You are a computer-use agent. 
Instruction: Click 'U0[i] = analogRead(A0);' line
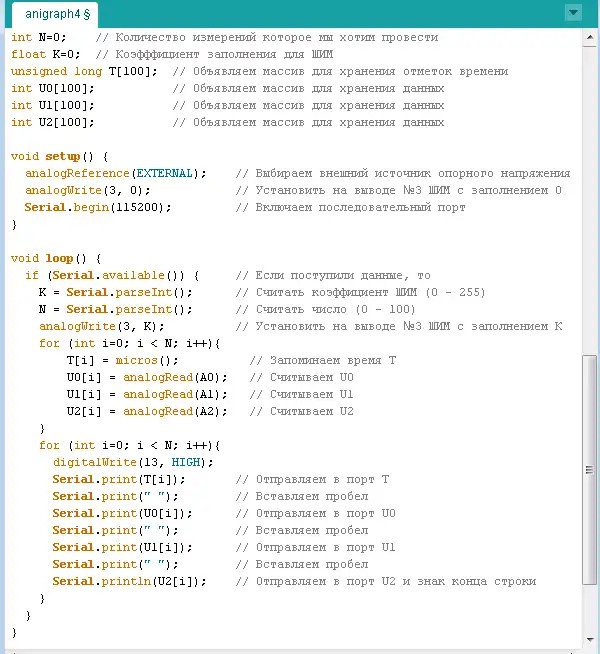(x=147, y=378)
